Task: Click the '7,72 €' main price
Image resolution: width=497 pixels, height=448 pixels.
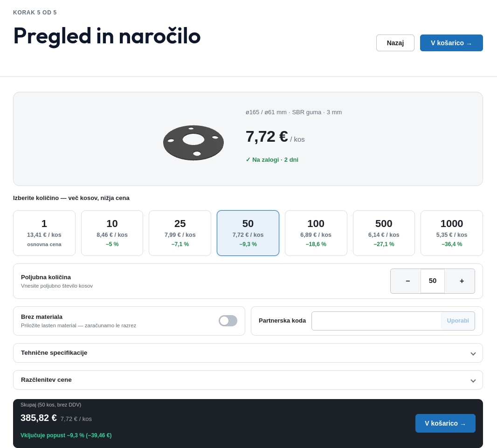Action: click(267, 137)
